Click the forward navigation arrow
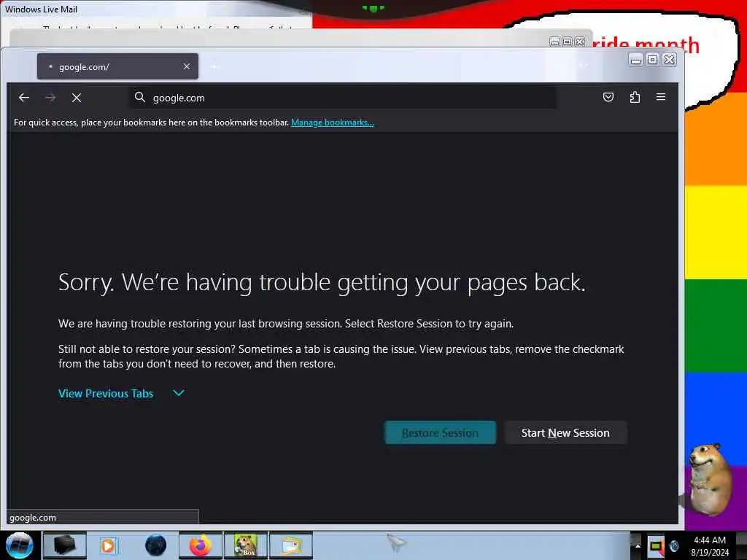747x560 pixels. click(50, 98)
